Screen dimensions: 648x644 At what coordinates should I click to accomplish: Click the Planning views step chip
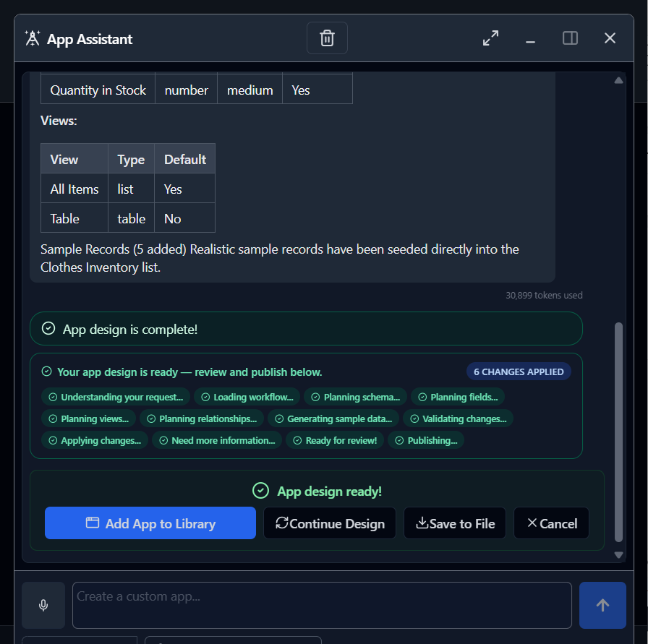point(88,418)
